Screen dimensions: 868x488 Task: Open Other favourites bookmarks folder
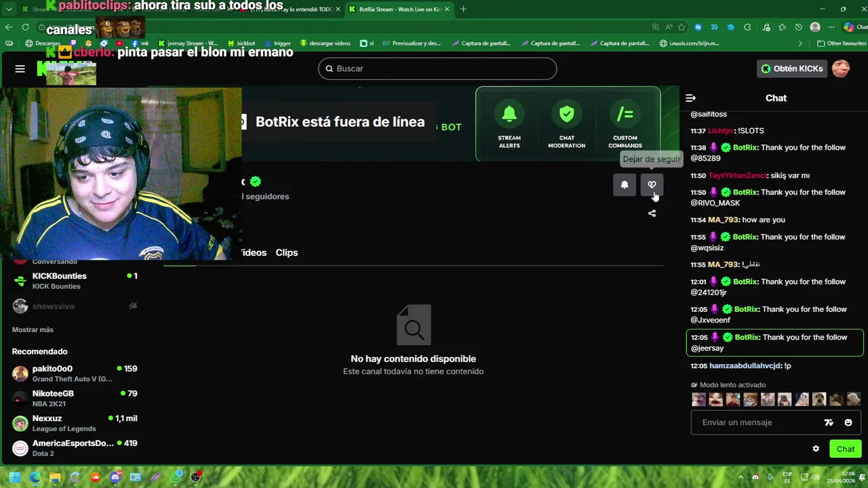(x=841, y=43)
